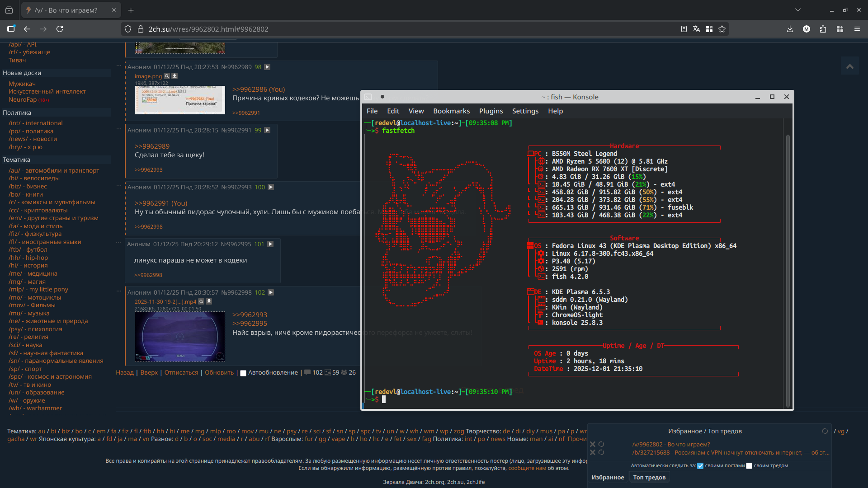Bookmark page with the star icon
This screenshot has width=868, height=488.
coord(722,29)
